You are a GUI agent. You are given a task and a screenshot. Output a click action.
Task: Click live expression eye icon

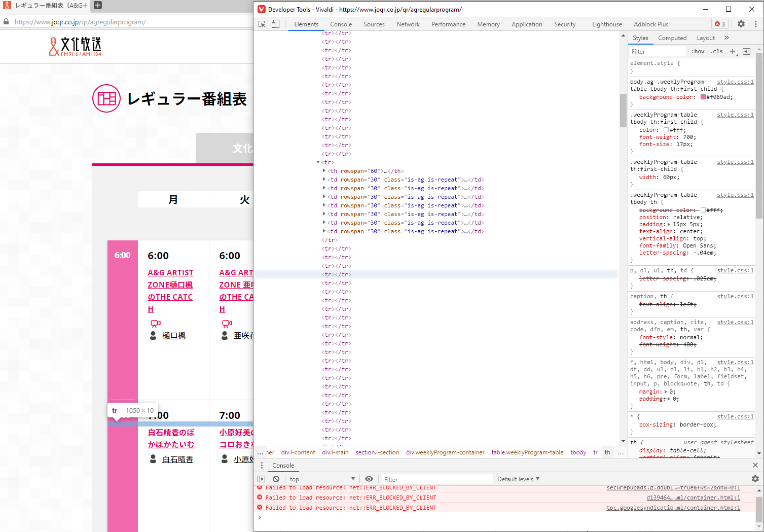click(x=369, y=479)
